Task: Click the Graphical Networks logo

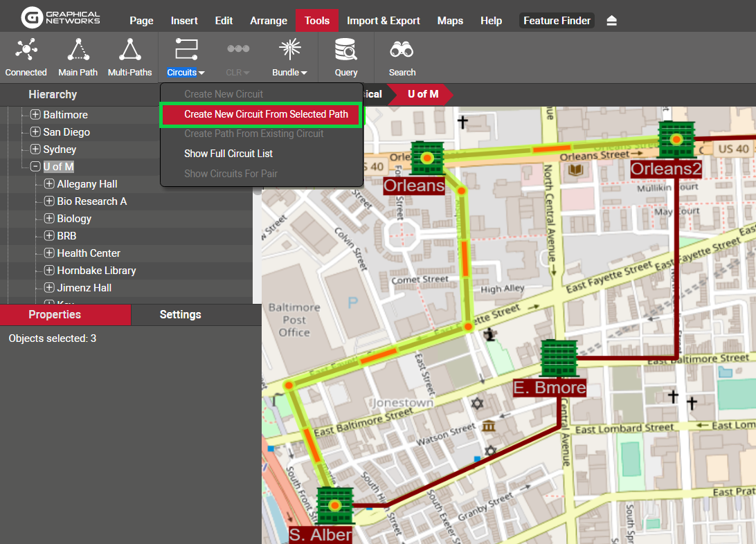Action: coord(61,19)
